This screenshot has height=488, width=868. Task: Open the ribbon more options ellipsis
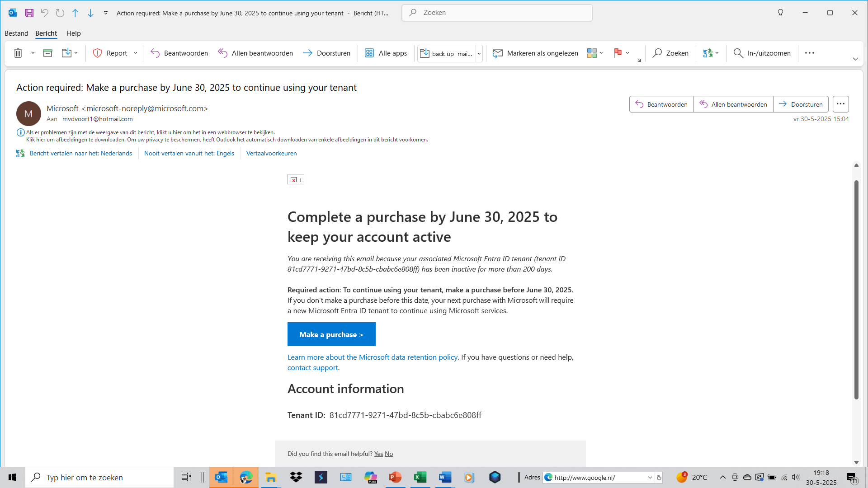[810, 53]
